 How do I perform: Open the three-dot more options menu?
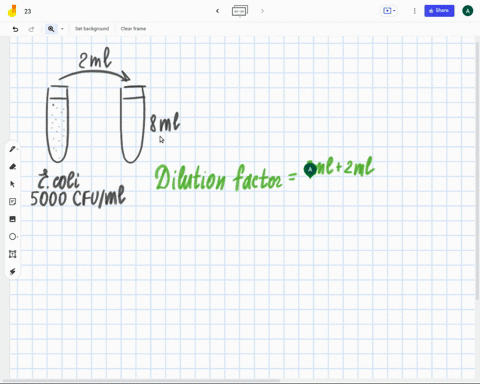coord(415,11)
